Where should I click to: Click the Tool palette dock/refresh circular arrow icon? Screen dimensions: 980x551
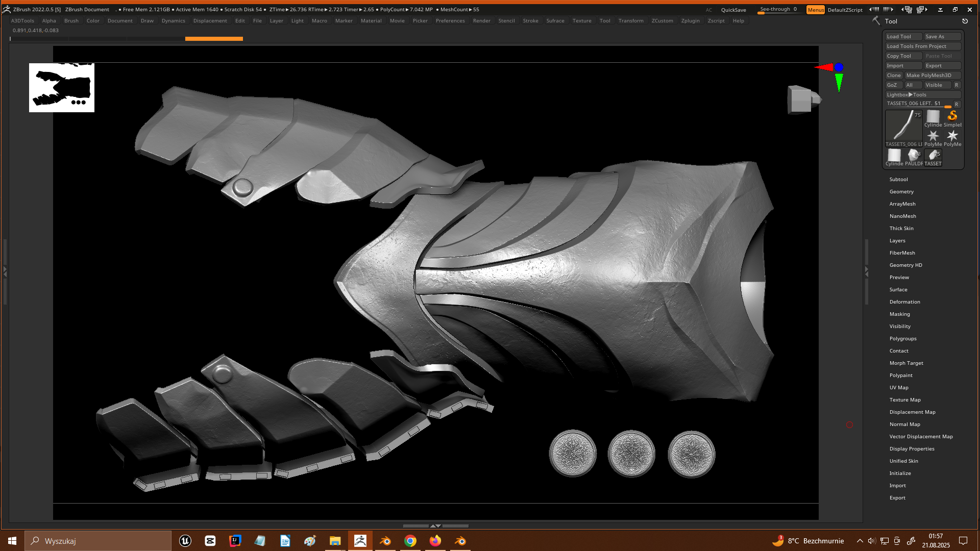click(x=965, y=21)
